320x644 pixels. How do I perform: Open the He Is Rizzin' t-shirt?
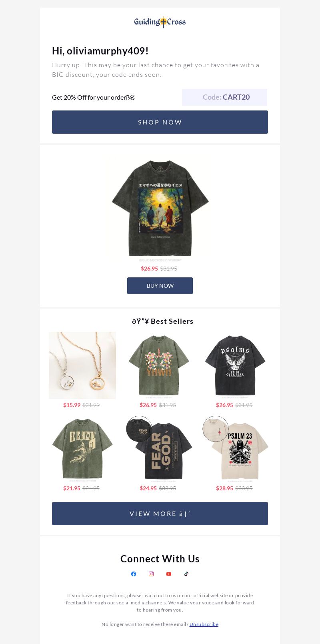pyautogui.click(x=82, y=449)
